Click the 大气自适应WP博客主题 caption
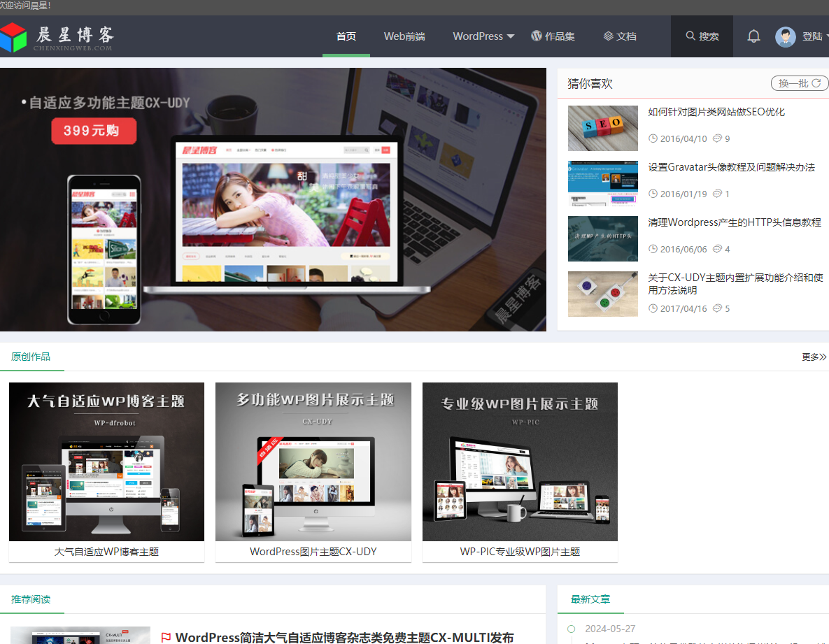The width and height of the screenshot is (829, 644). 106,552
